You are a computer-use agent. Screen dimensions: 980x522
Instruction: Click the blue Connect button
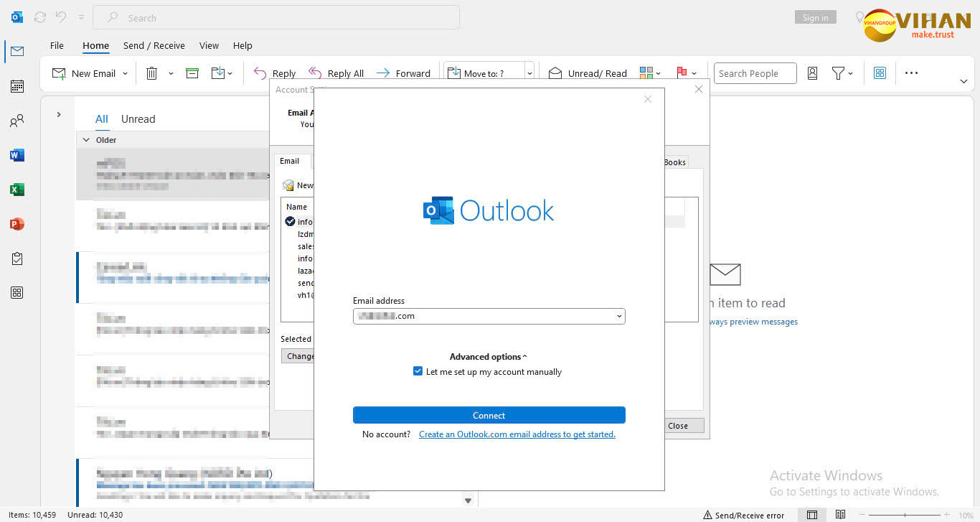click(x=489, y=416)
